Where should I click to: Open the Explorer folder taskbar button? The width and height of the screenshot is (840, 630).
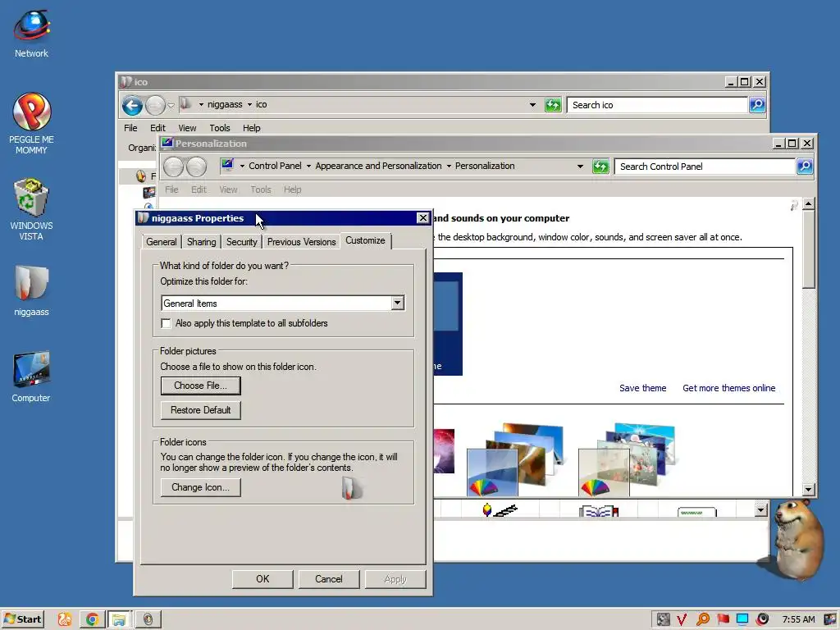click(119, 619)
